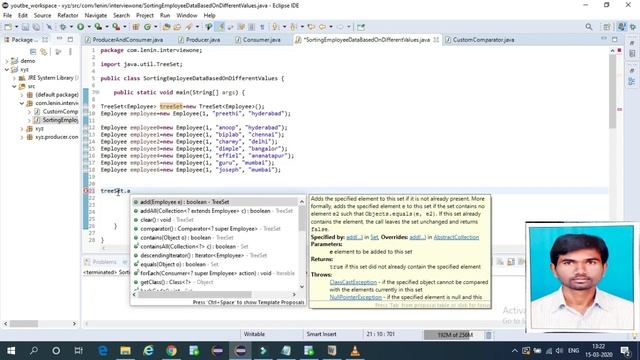The image size is (640, 360).
Task: Open the Navigate menu
Action: (96, 16)
